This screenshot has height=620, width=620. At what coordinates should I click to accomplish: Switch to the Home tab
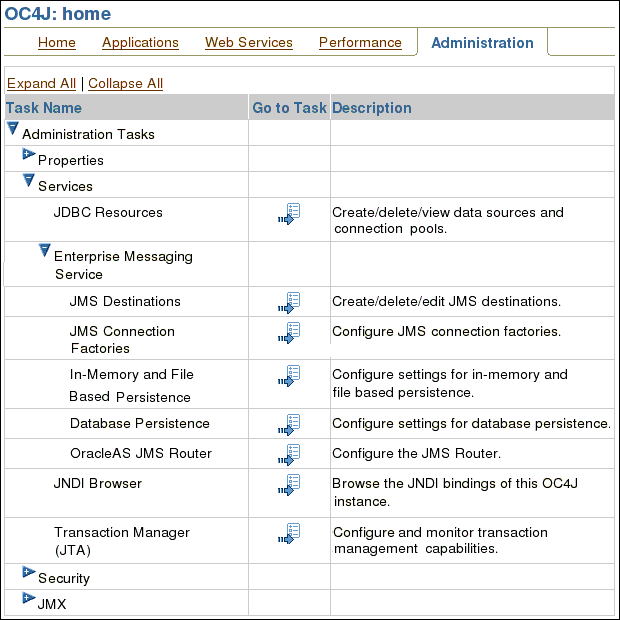(57, 43)
